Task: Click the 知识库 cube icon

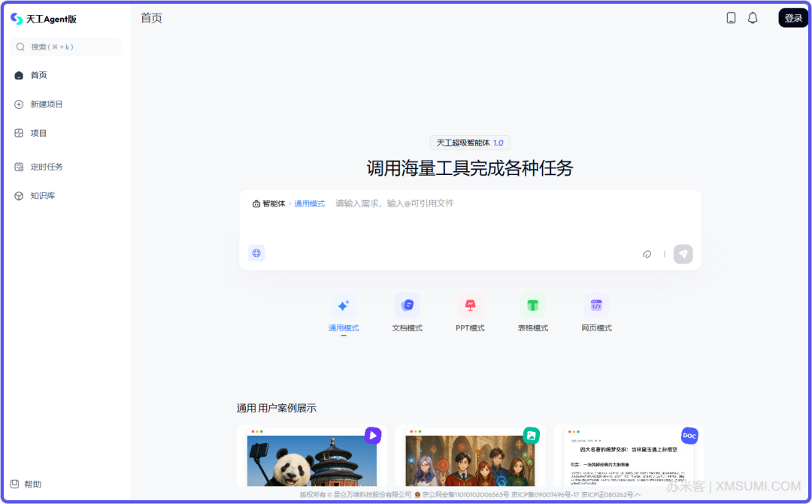Action: click(x=19, y=196)
